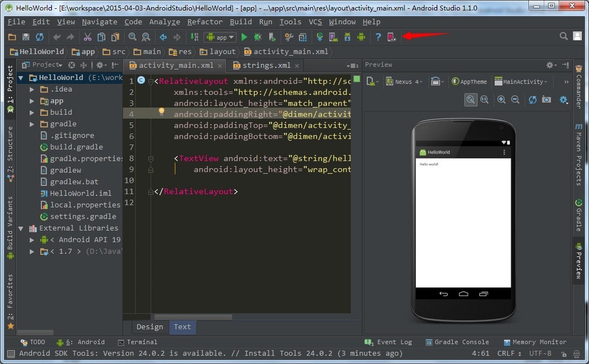Click the Synchronize icon in the main toolbar
589x364 pixels.
tap(40, 37)
